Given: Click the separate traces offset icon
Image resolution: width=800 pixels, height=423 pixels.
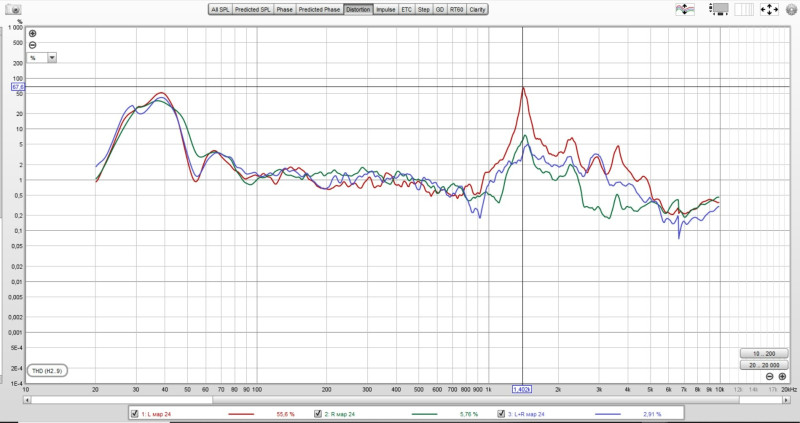Looking at the screenshot, I should point(685,9).
